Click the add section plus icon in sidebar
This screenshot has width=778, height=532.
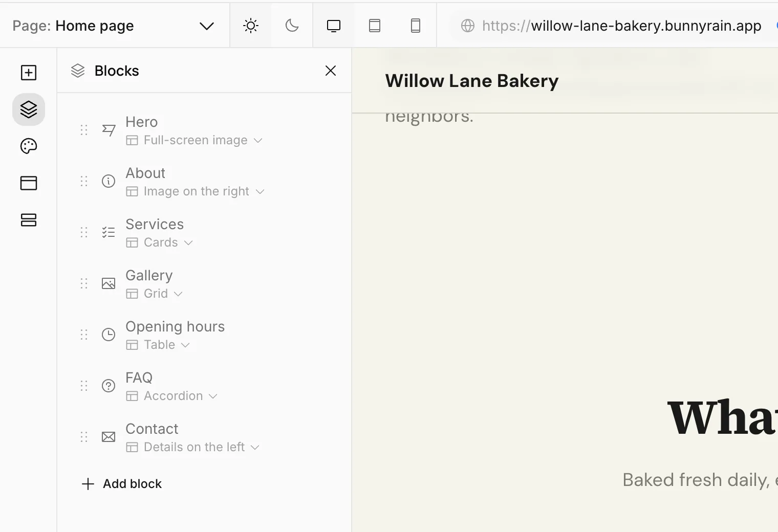click(29, 73)
